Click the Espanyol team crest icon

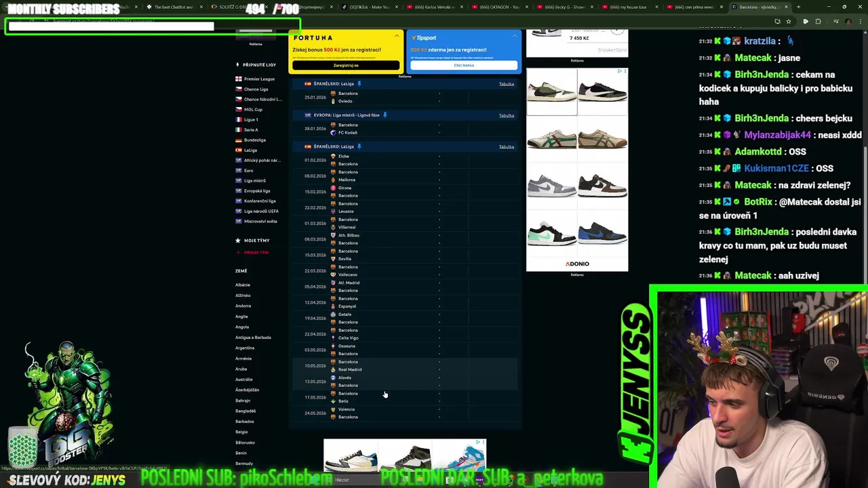point(333,306)
